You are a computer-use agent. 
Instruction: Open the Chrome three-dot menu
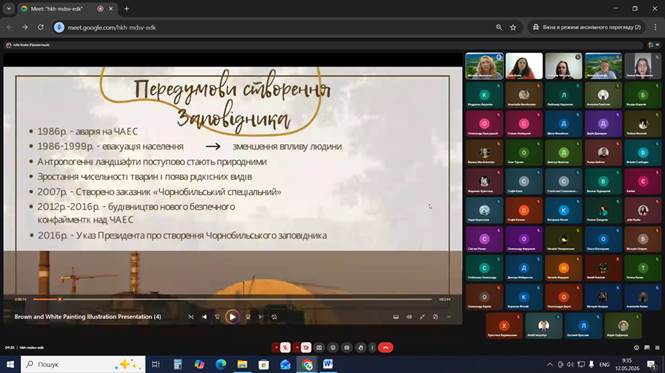[x=655, y=27]
